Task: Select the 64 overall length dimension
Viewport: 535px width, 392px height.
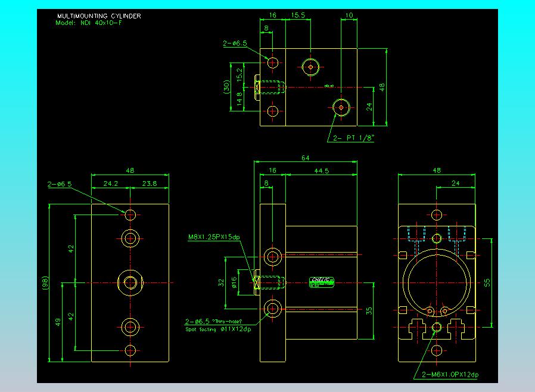Action: point(305,158)
